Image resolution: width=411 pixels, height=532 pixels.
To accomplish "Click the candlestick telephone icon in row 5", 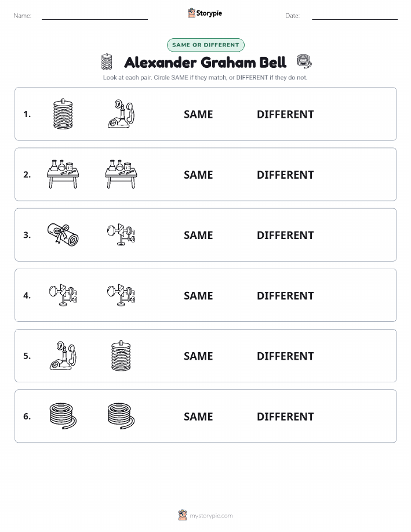I will coord(63,356).
